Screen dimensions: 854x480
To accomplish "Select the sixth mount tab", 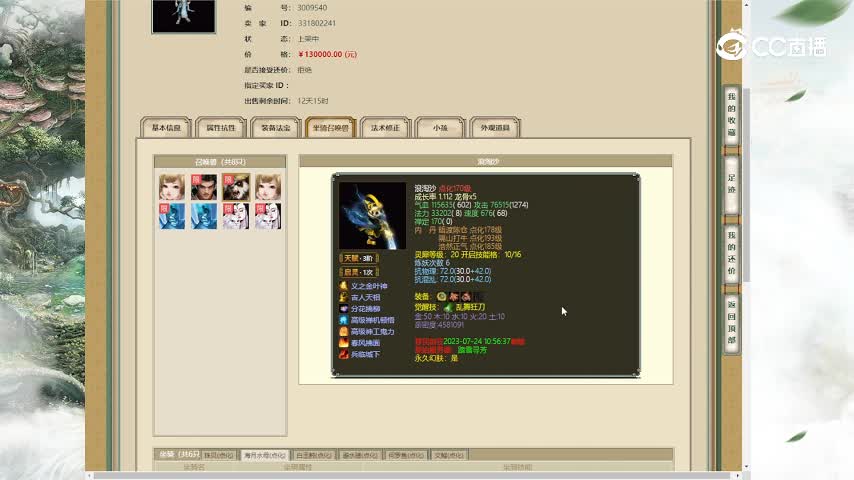I will coord(449,455).
